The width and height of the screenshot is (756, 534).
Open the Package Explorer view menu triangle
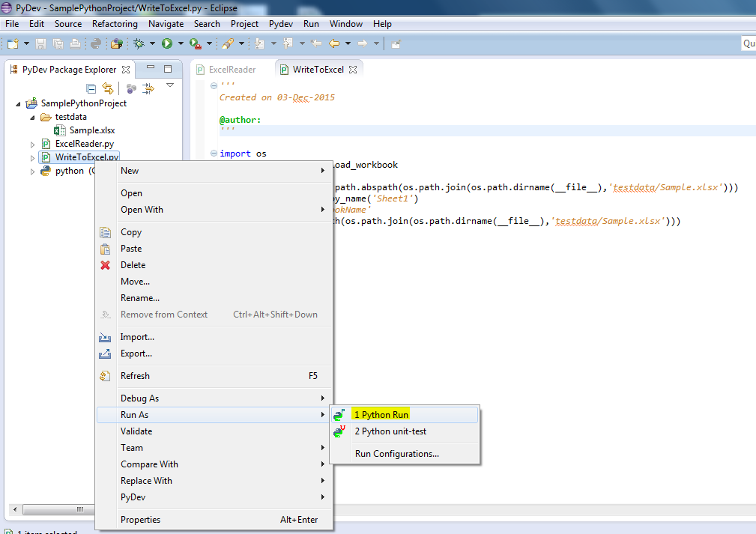[169, 85]
